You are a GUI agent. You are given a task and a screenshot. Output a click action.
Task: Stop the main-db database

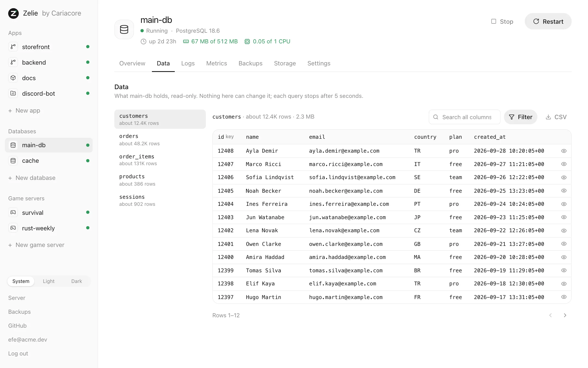(x=502, y=22)
